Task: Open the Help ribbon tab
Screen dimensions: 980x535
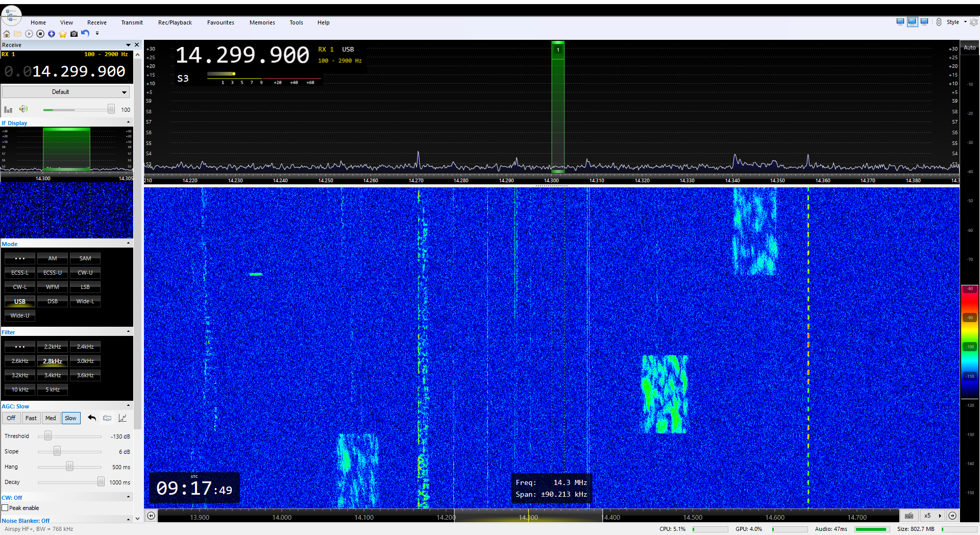Action: pyautogui.click(x=324, y=22)
